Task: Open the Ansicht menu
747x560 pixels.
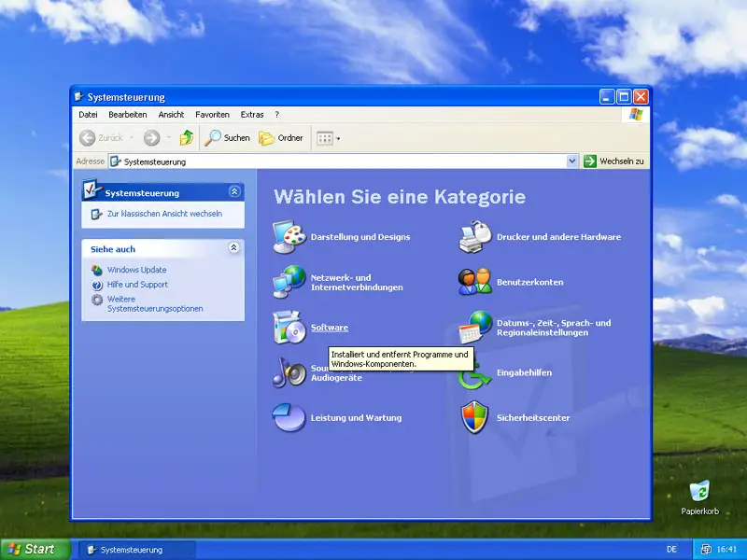Action: click(171, 115)
